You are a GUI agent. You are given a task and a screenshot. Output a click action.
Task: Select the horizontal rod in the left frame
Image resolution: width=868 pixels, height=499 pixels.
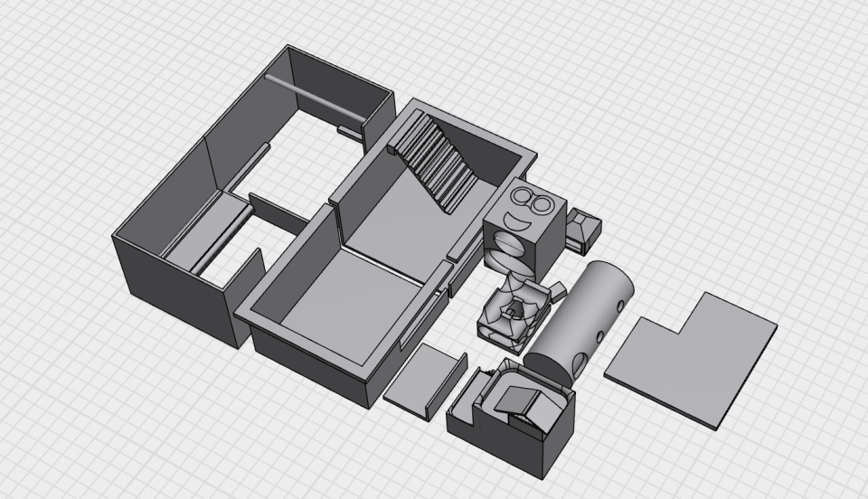[316, 98]
